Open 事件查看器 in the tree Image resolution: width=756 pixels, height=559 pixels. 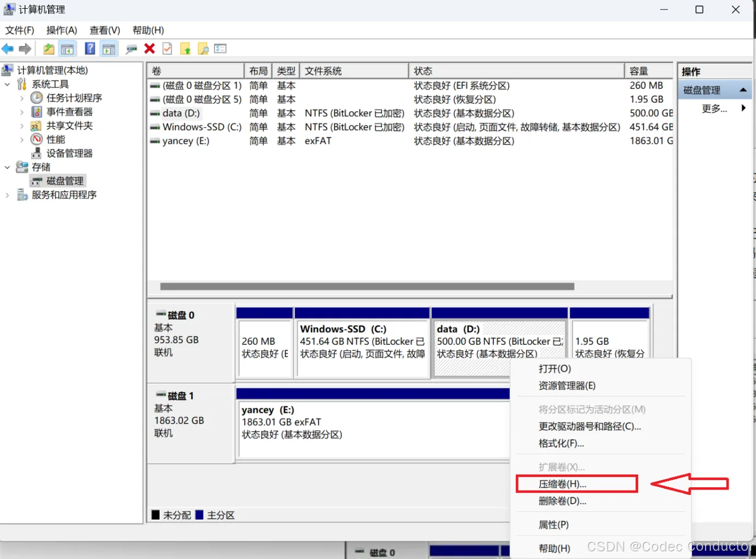point(70,112)
